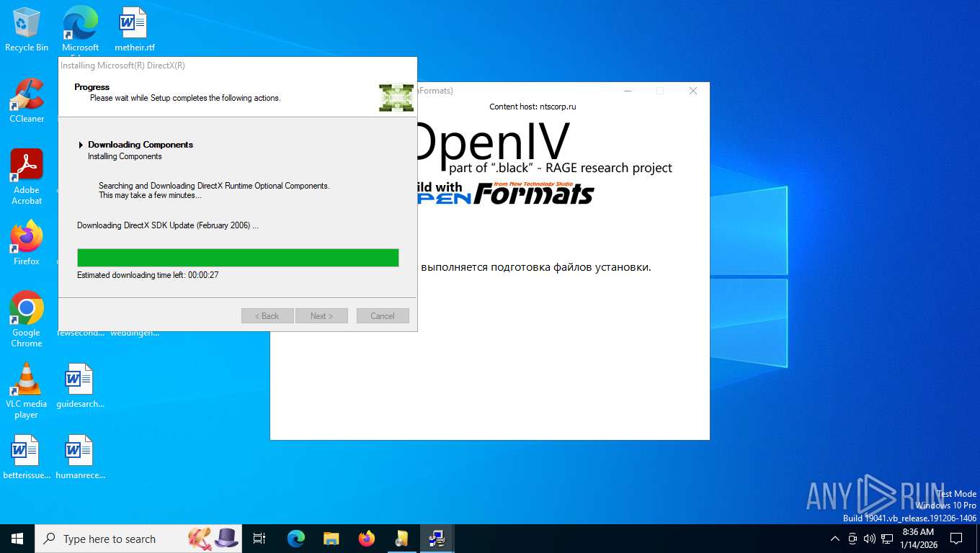This screenshot has width=980, height=553.
Task: Click the OpenIV title logo text
Action: pyautogui.click(x=494, y=141)
